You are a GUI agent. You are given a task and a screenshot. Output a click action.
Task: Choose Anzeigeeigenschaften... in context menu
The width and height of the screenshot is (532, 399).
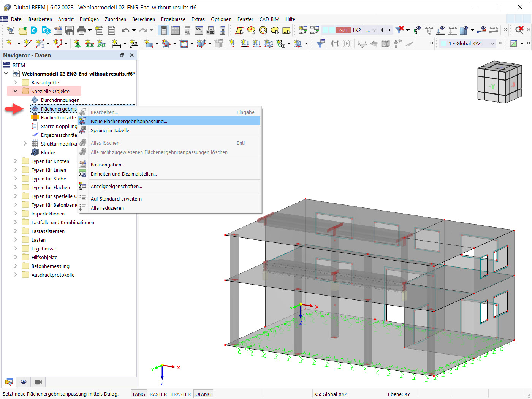[169, 186]
